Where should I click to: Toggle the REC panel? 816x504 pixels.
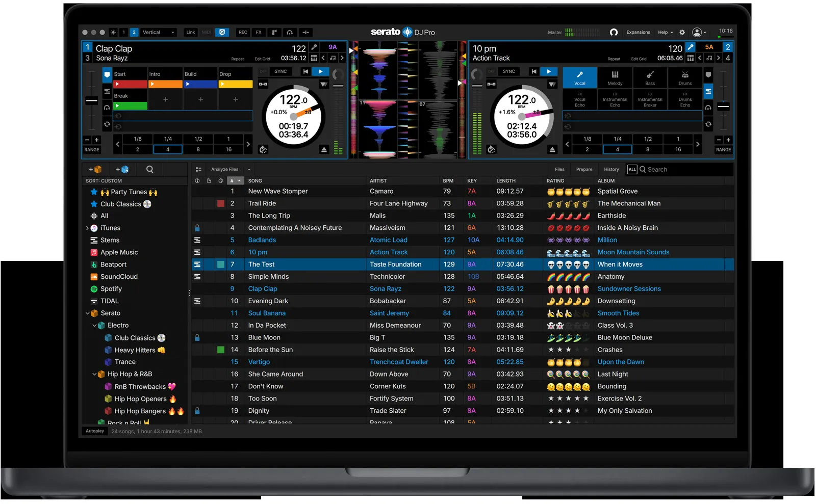point(243,32)
